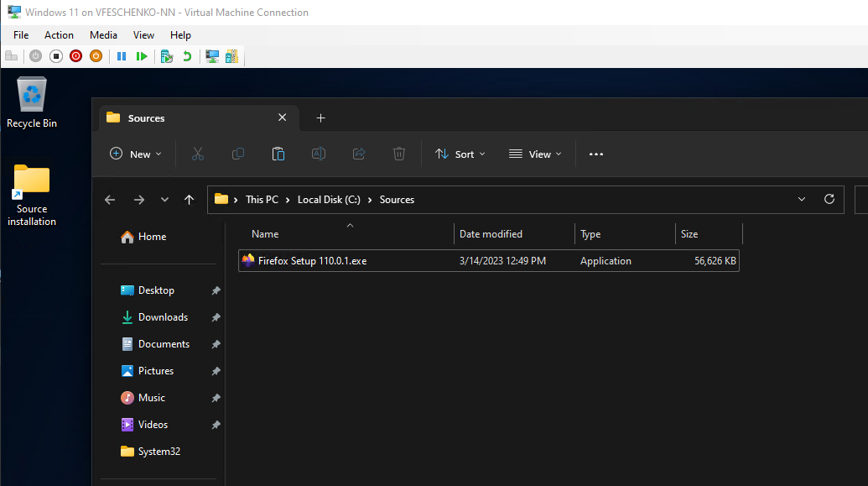Image resolution: width=868 pixels, height=486 pixels.
Task: Select Firefox Setup 110.0.1.exe file
Action: [x=489, y=261]
